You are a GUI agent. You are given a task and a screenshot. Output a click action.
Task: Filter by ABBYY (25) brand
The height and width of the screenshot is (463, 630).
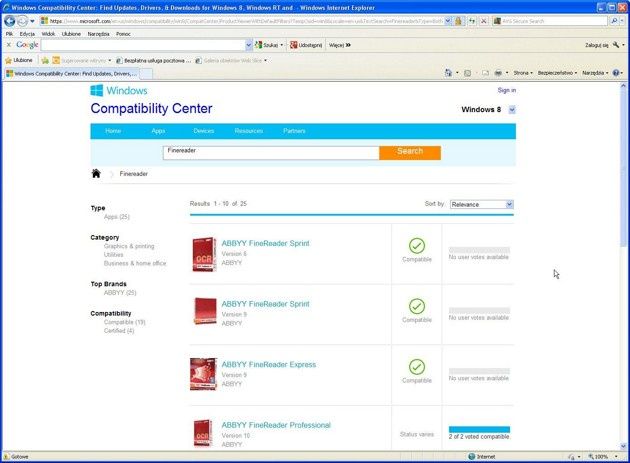pyautogui.click(x=120, y=293)
